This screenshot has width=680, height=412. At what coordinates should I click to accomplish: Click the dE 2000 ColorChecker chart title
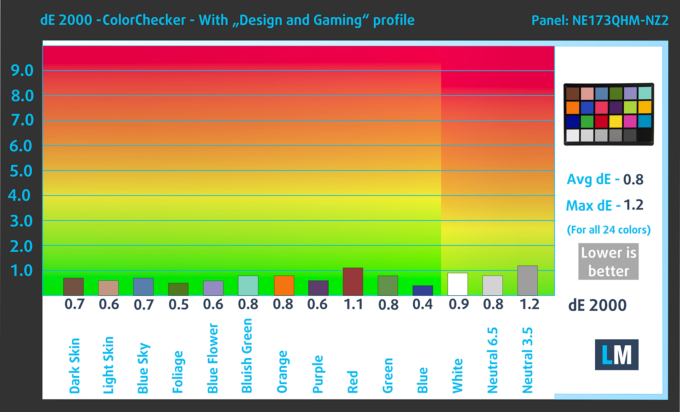[x=227, y=20]
